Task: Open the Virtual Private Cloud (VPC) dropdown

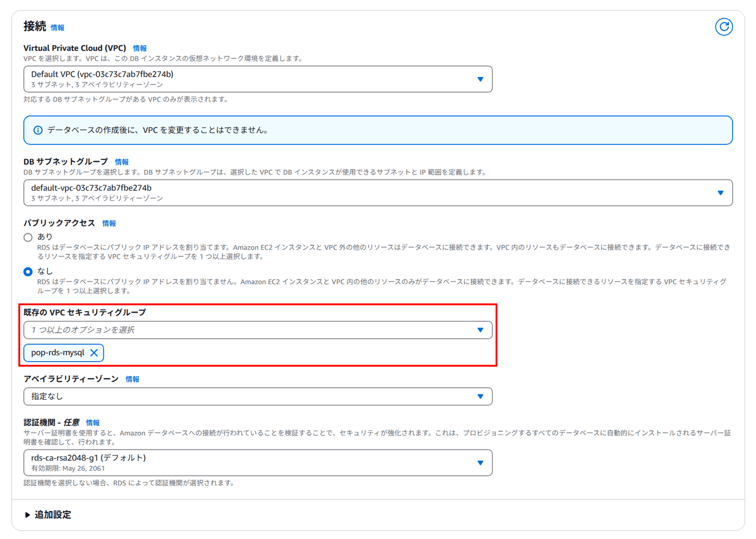Action: 258,79
